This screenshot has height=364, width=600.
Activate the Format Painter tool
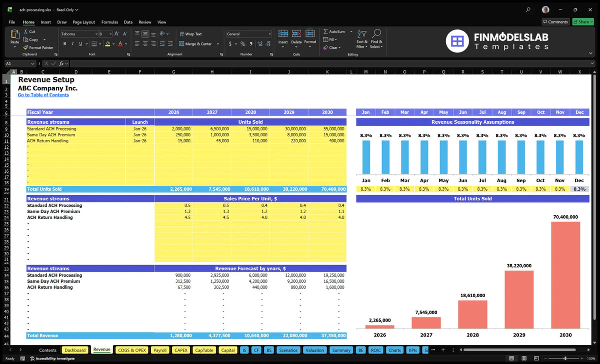(38, 47)
